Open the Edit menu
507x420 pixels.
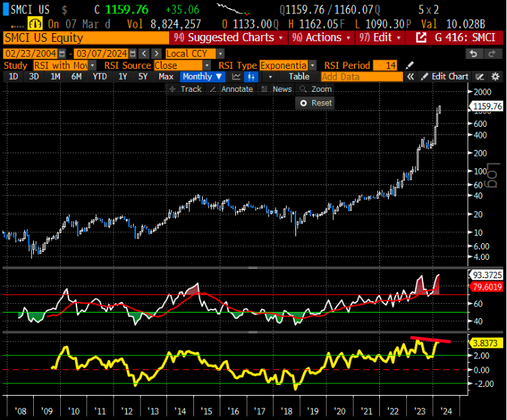pos(380,38)
